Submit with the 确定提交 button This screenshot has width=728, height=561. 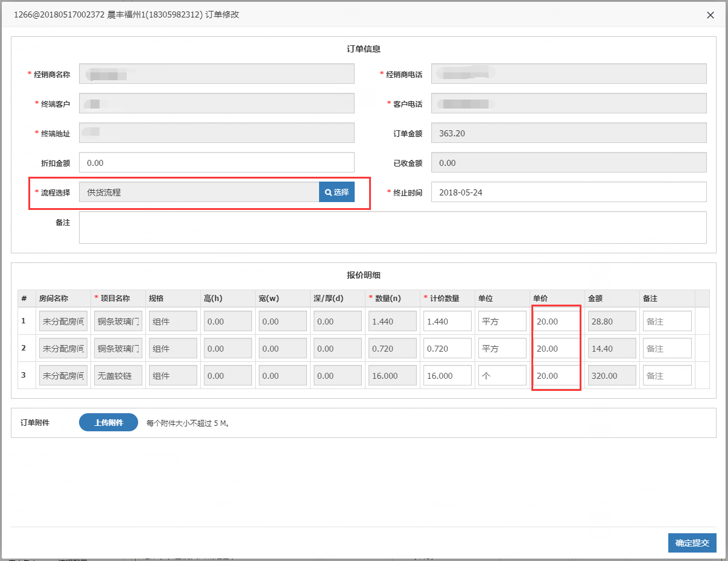(x=692, y=543)
